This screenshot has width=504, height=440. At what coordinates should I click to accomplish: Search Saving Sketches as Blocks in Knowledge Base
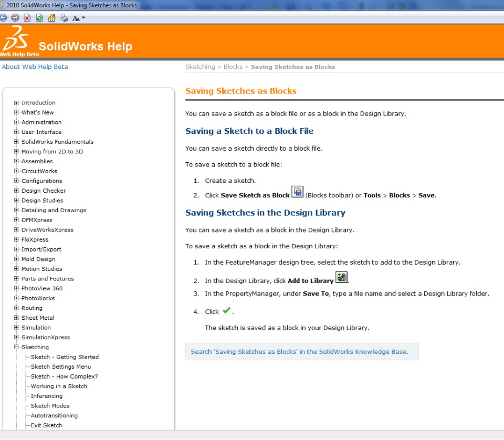[300, 352]
